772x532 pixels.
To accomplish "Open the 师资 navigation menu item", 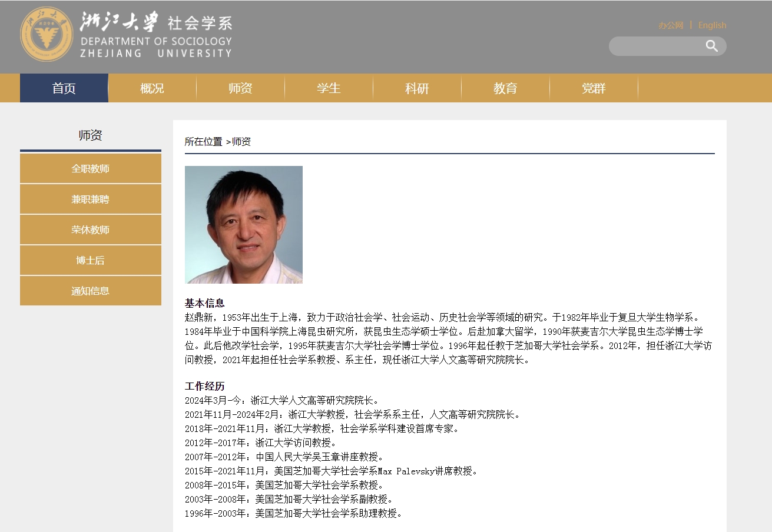I will (240, 88).
